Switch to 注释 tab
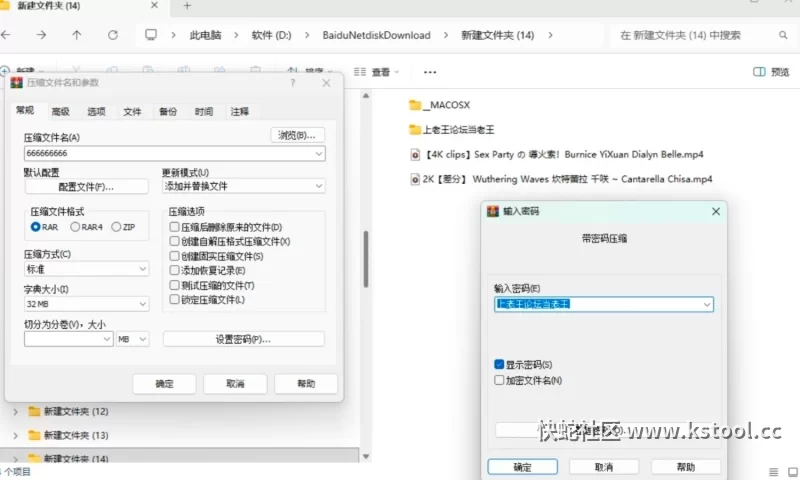Screen dimensions: 800x480 point(239,112)
